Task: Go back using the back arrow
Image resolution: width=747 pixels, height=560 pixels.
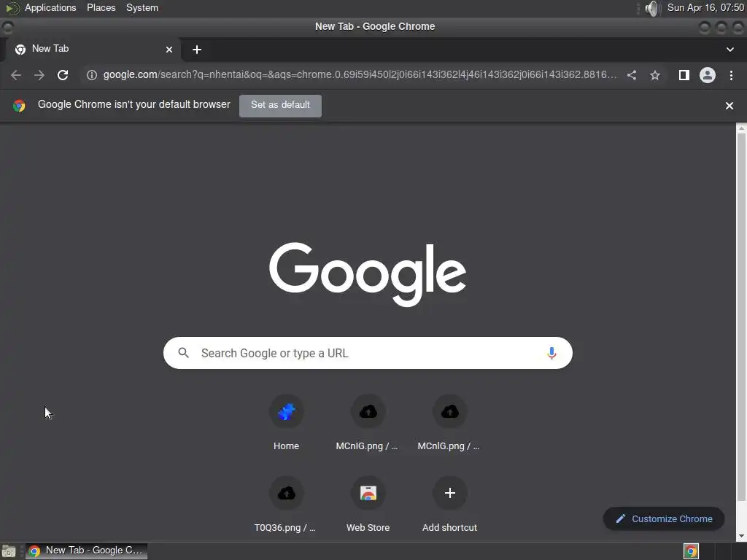Action: click(x=16, y=75)
